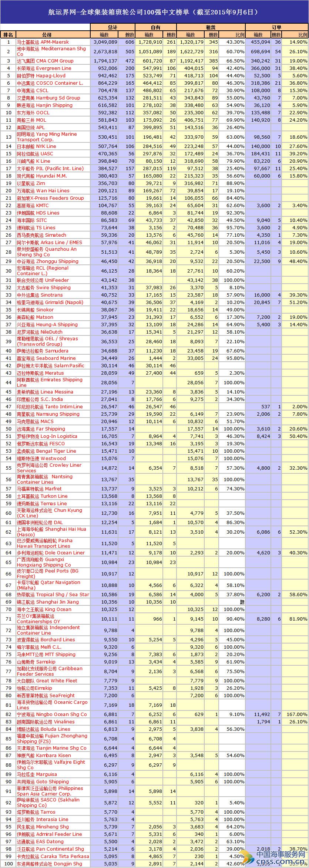309x868 pixels.
Task: Select 太平船务 PIL (Pacific Int. Line)
Action: coord(50,169)
